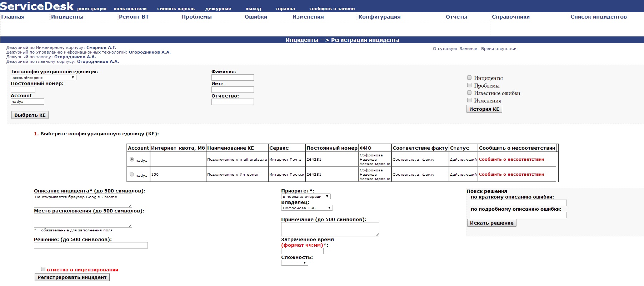644x286 pixels.
Task: Focus the Отчество input field
Action: click(233, 102)
